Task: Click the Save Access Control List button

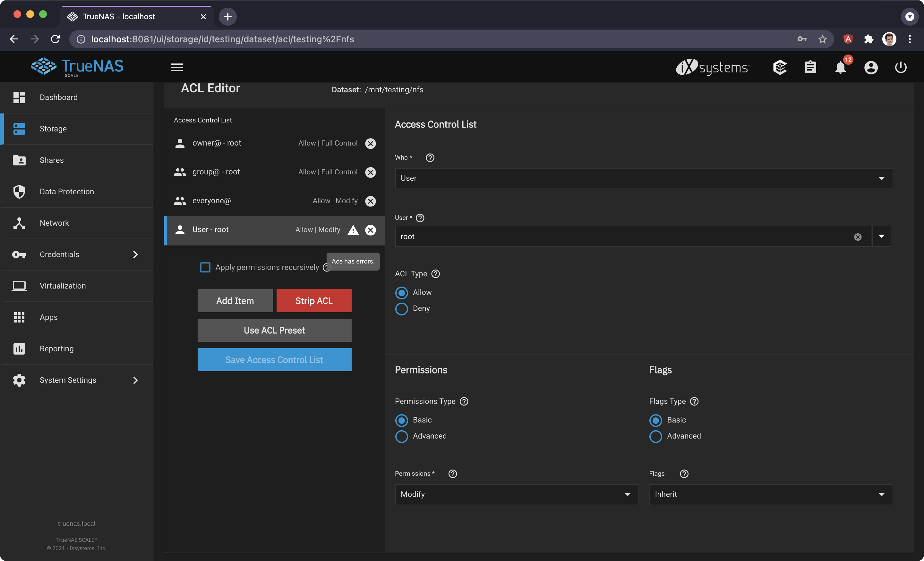Action: point(274,360)
